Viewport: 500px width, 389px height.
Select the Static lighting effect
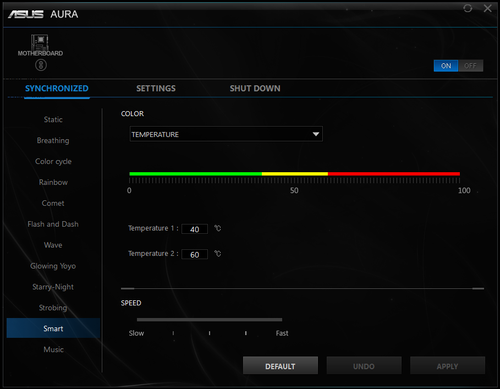click(x=53, y=119)
